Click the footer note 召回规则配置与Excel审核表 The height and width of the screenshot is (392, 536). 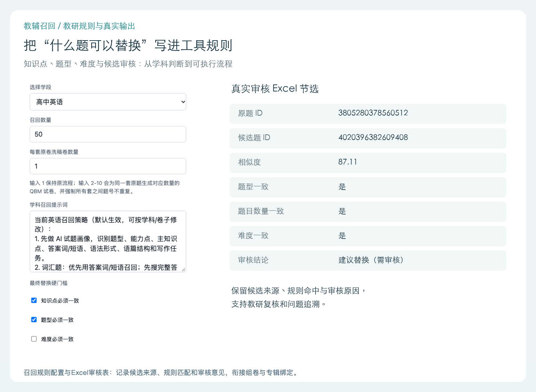point(161,373)
